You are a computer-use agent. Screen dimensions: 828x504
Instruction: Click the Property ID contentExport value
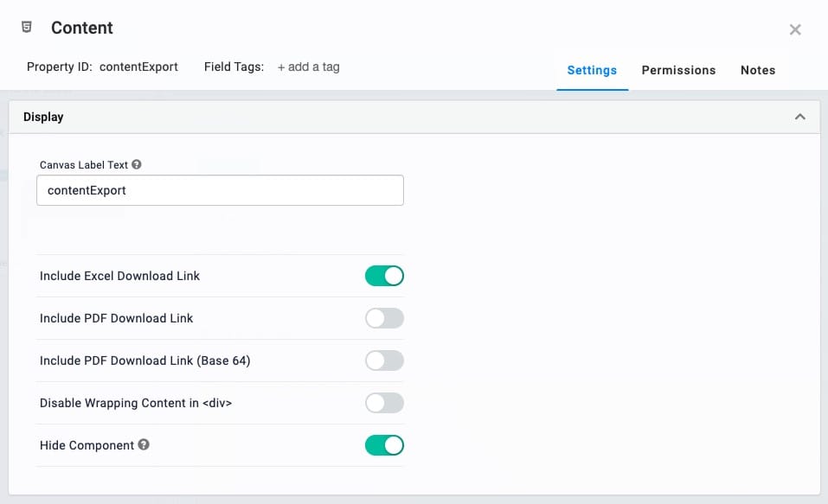pos(139,67)
